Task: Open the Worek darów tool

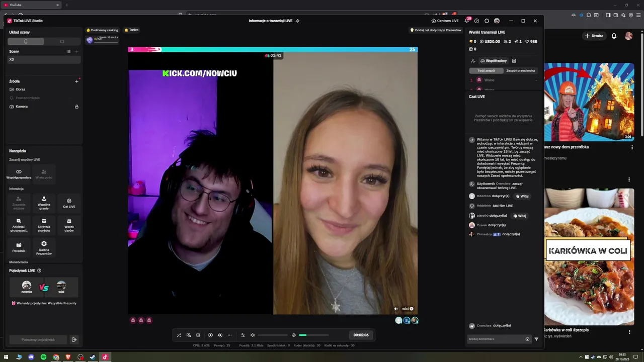Action: 69,225
